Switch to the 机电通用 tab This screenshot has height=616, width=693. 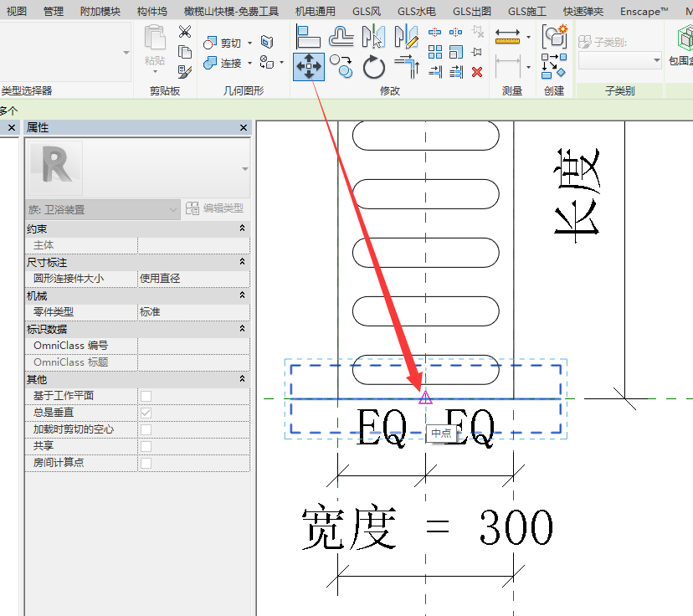click(316, 11)
